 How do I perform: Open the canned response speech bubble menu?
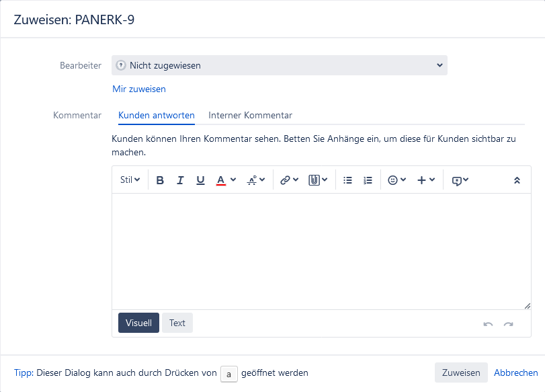coord(460,180)
